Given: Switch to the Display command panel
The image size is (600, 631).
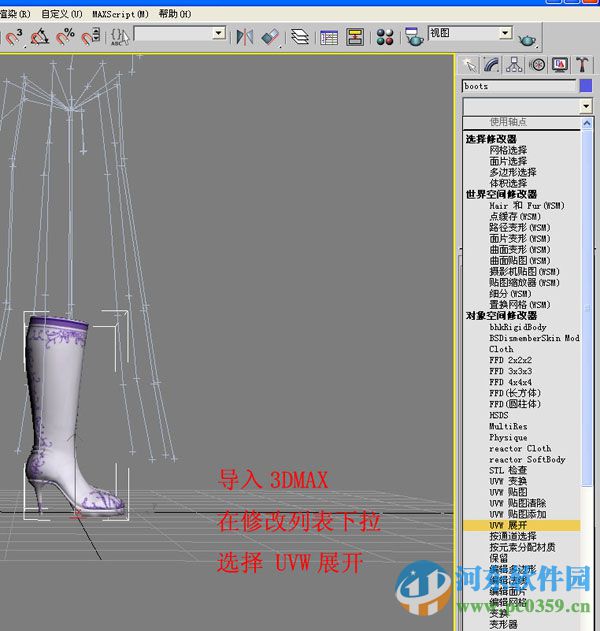Looking at the screenshot, I should click(x=560, y=64).
